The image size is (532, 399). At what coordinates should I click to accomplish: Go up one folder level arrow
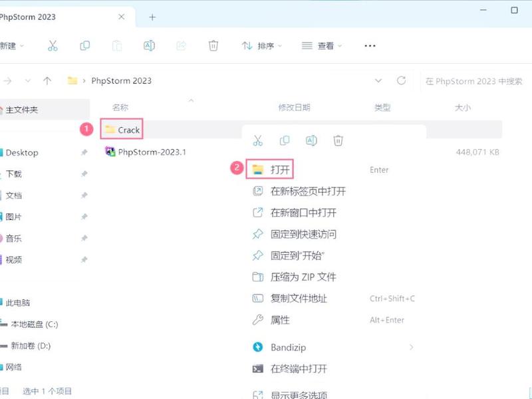click(x=47, y=80)
